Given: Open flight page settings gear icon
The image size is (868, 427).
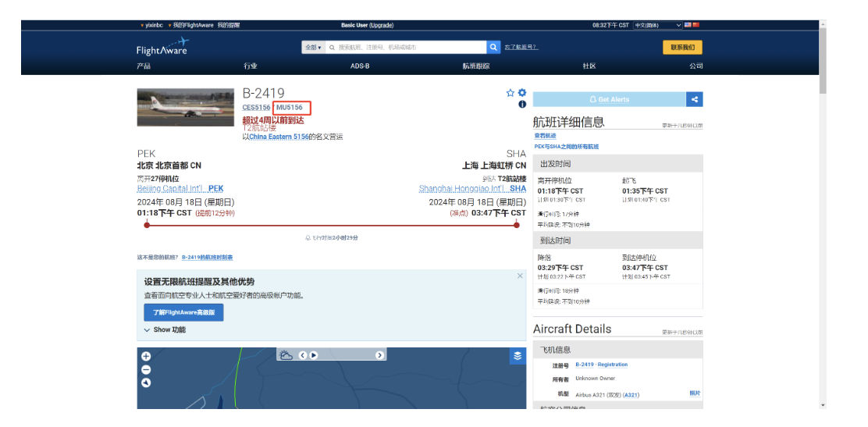Looking at the screenshot, I should click(x=521, y=93).
